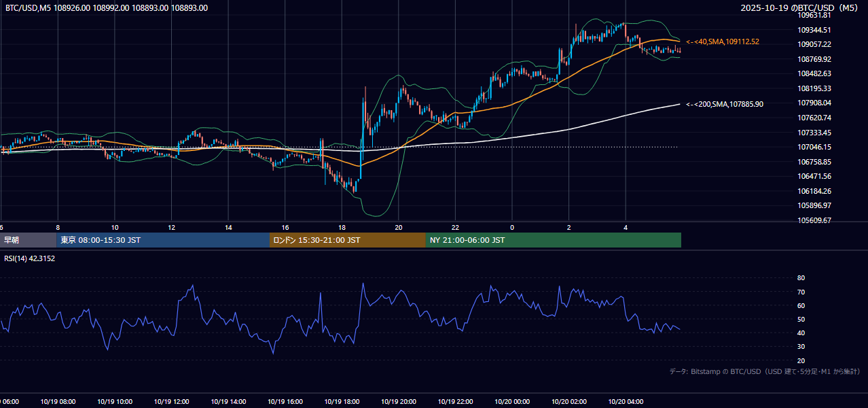Image resolution: width=868 pixels, height=408 pixels.
Task: Click hour tick 18 under the price chart
Action: pyautogui.click(x=342, y=227)
